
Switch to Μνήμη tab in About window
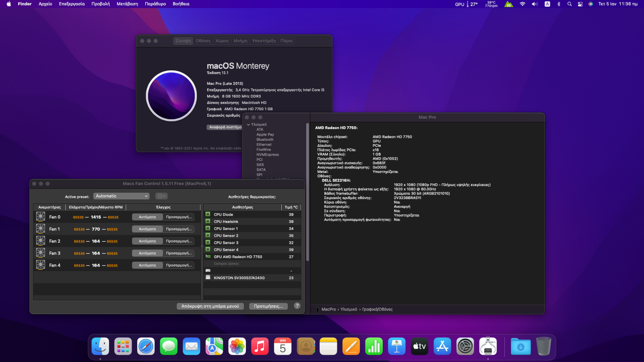(240, 41)
